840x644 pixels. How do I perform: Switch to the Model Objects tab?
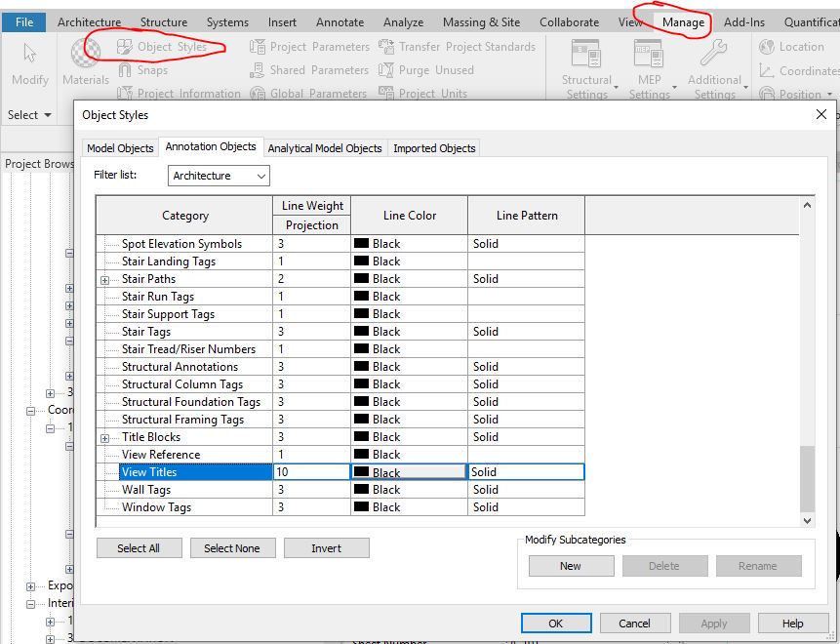pyautogui.click(x=119, y=147)
